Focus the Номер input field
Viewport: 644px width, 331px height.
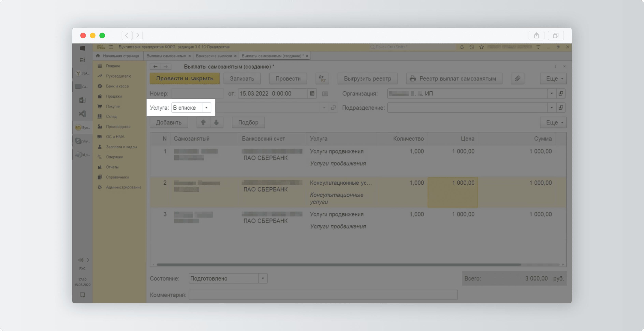198,94
